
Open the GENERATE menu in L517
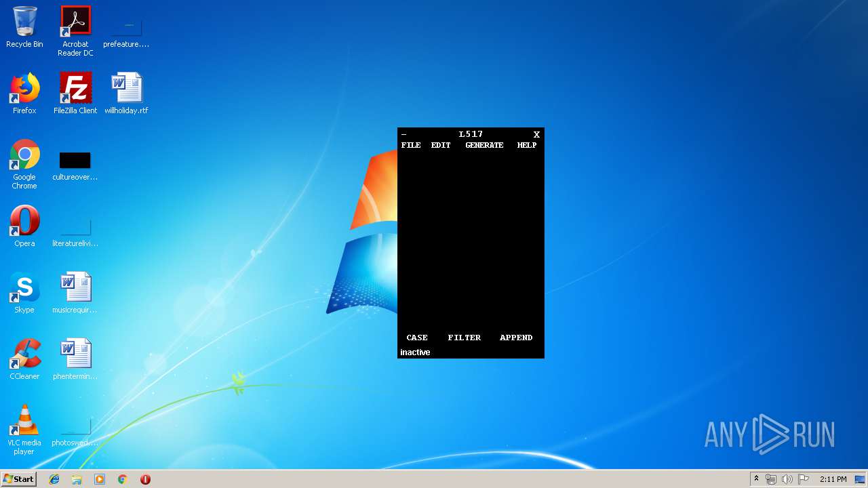click(484, 145)
